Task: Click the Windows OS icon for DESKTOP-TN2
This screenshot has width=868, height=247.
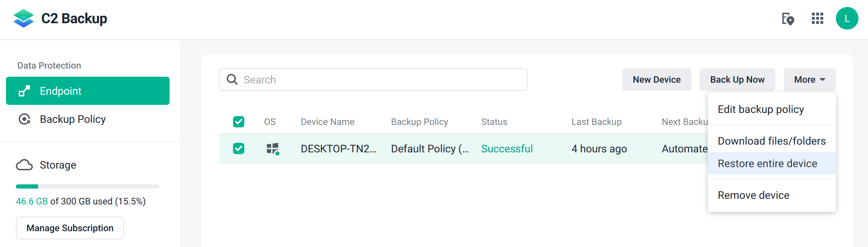Action: [273, 149]
